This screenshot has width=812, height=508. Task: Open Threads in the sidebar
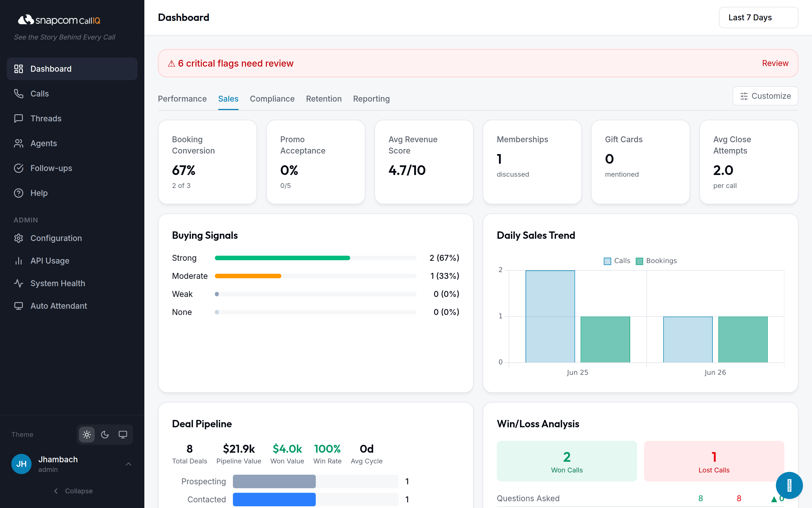(72, 119)
